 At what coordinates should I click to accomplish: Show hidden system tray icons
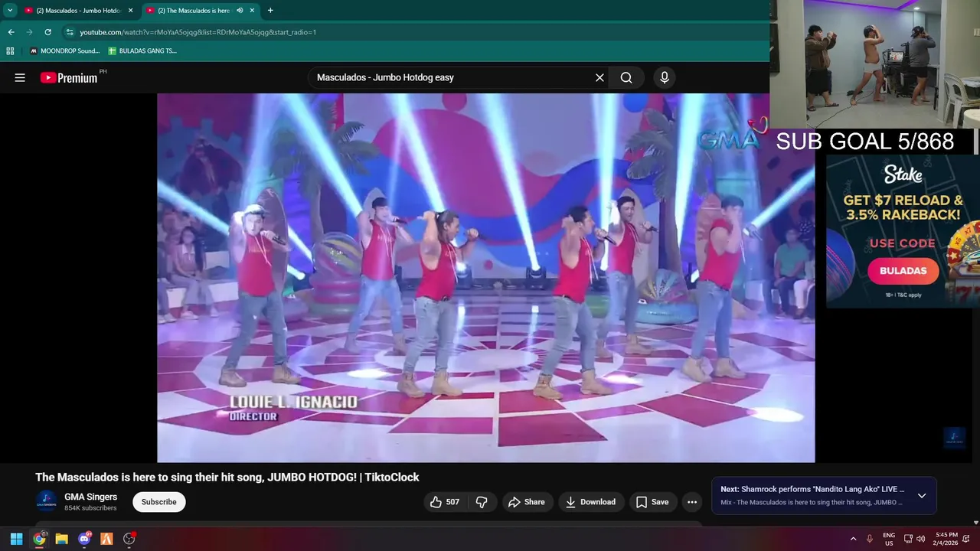[853, 539]
